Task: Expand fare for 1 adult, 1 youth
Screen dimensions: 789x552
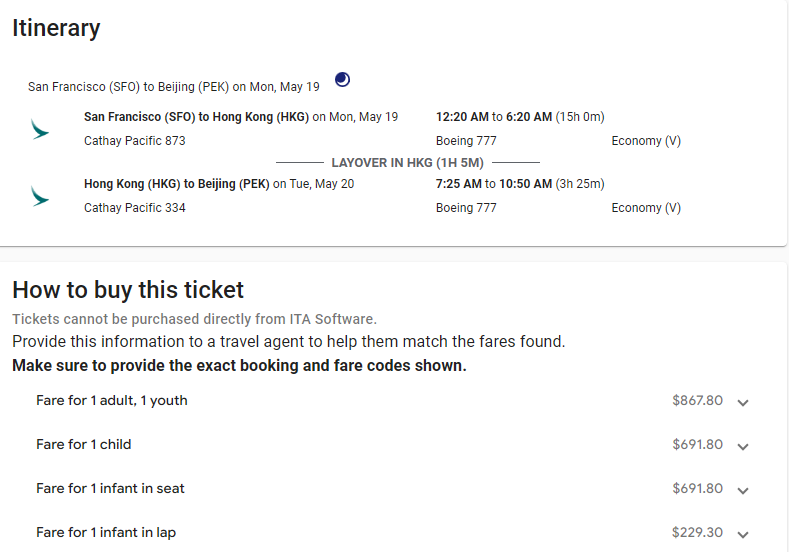Action: [743, 402]
